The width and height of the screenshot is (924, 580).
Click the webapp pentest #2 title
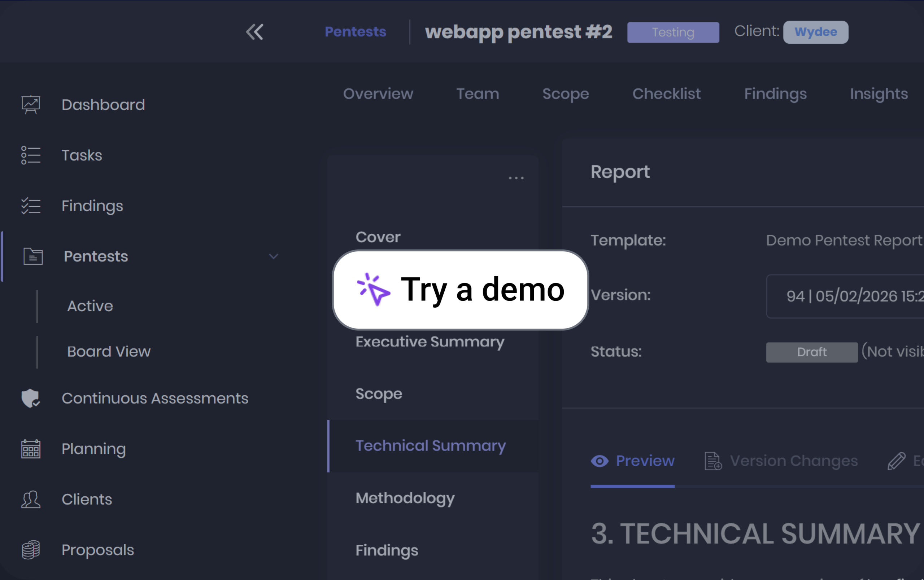coord(518,32)
